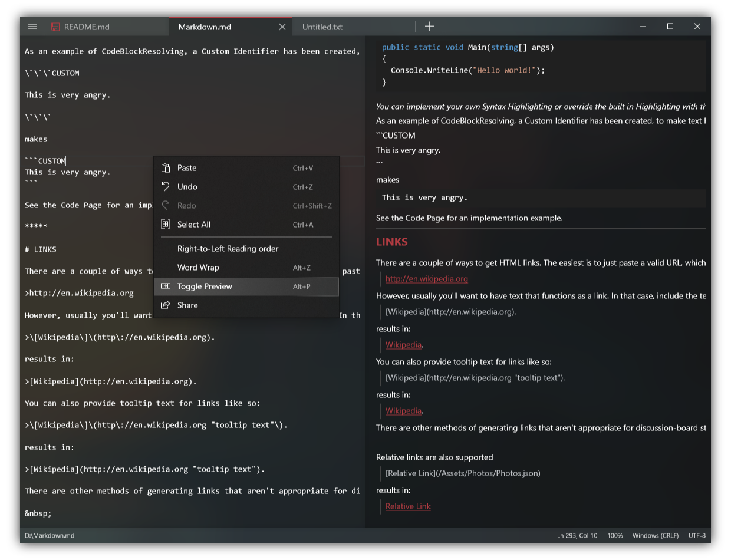Click the Relative Link hyperlink
This screenshot has width=731, height=560.
[x=407, y=506]
